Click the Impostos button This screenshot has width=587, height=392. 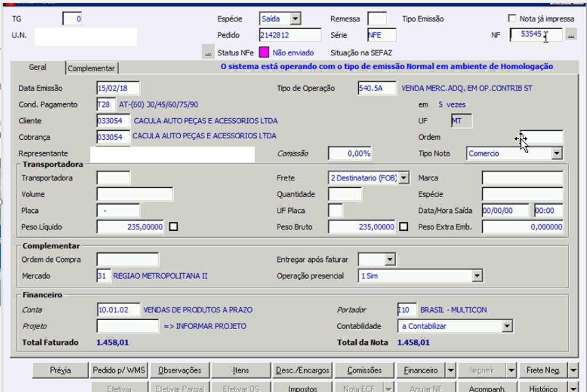[303, 388]
